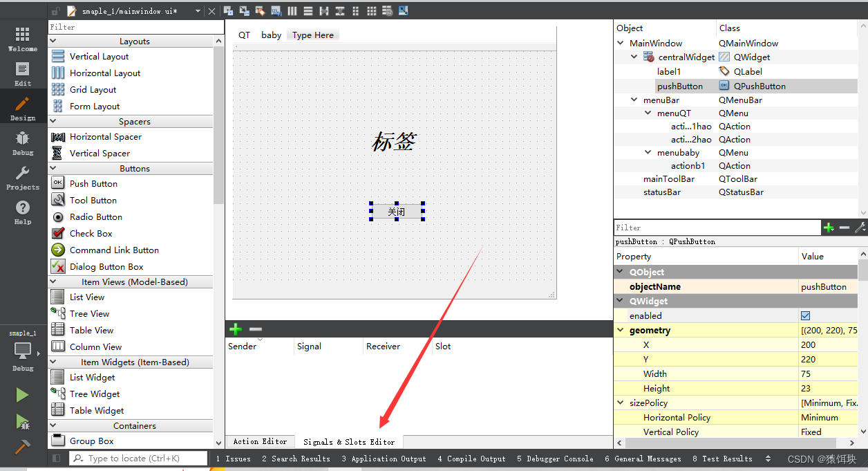Switch to Action Editor tab
The image size is (868, 471).
point(260,441)
